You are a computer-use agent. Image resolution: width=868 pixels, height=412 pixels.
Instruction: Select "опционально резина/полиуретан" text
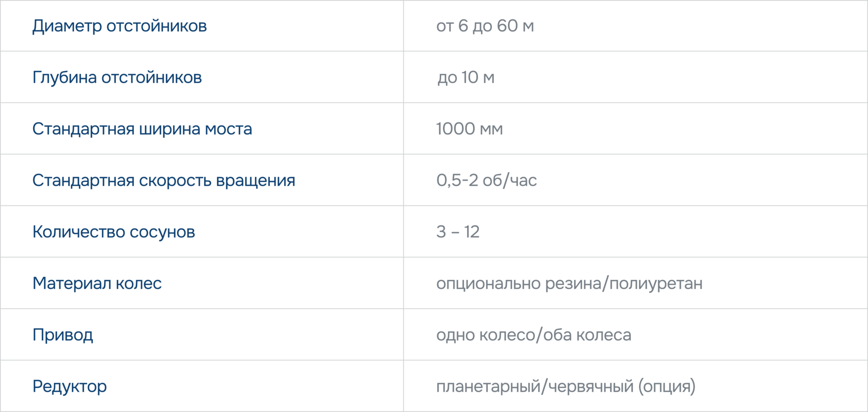[x=569, y=283]
